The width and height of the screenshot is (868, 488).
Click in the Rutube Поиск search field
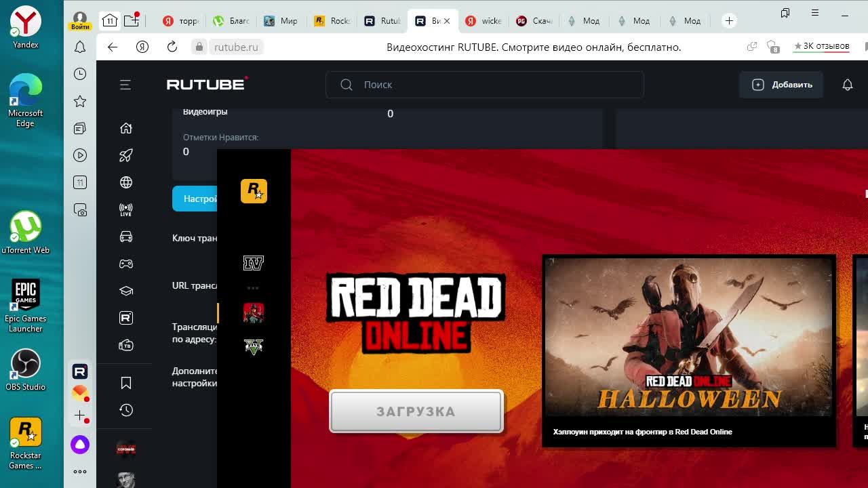coord(485,85)
